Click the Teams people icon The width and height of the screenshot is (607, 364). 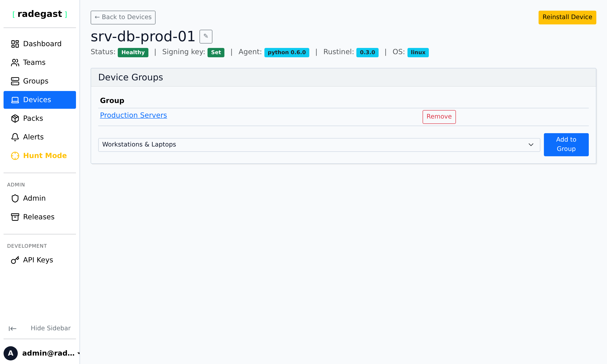[15, 63]
